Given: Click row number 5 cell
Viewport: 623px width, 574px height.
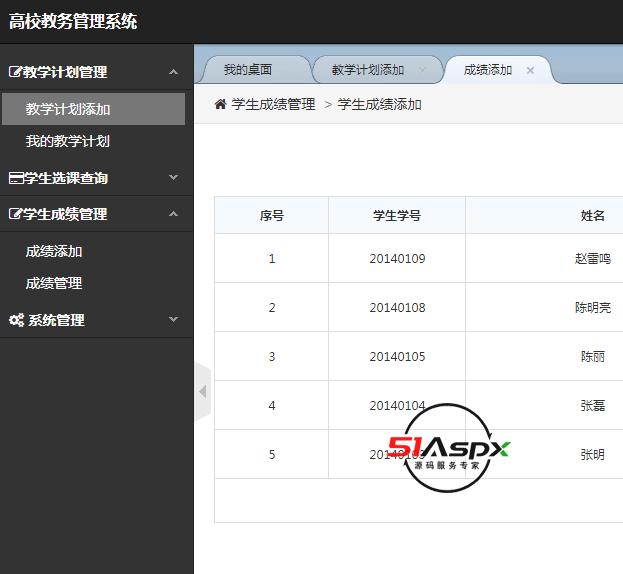Looking at the screenshot, I should tap(272, 454).
